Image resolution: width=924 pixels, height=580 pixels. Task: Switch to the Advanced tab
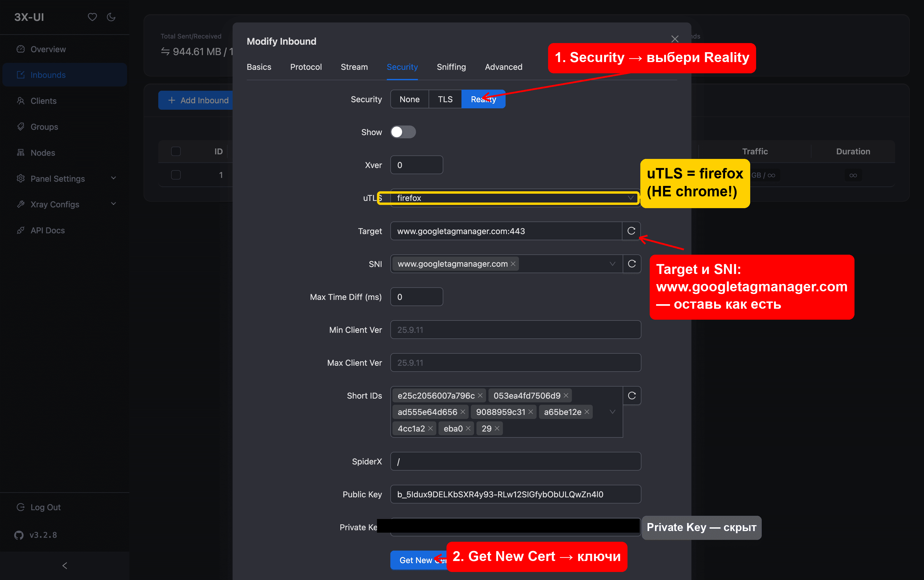coord(504,67)
